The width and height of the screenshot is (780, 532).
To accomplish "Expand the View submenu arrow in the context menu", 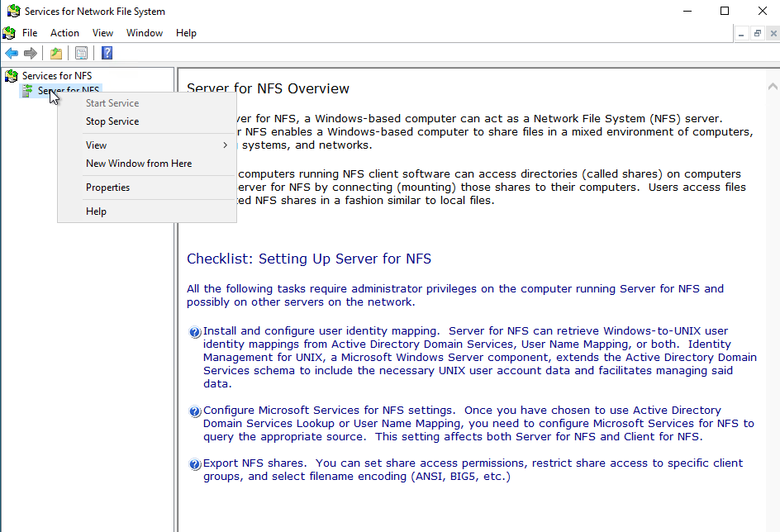I will pyautogui.click(x=226, y=145).
